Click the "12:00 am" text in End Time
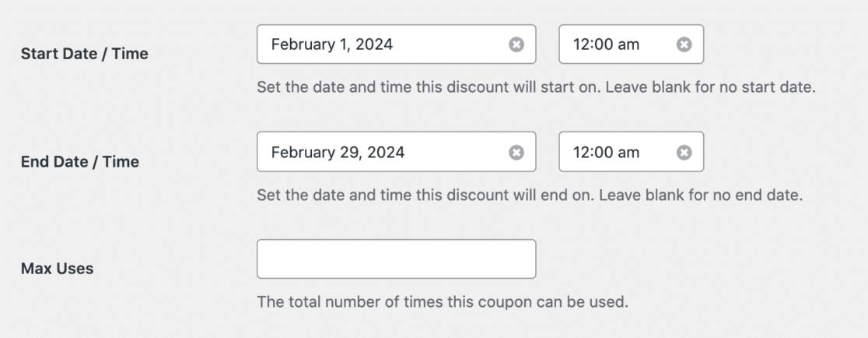The width and height of the screenshot is (868, 338). [606, 152]
